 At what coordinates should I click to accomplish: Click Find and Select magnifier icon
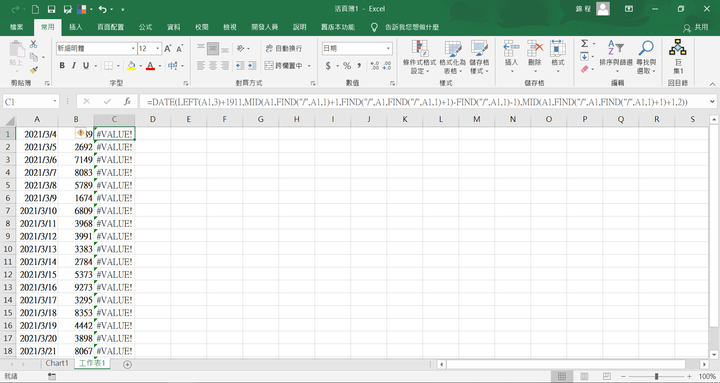point(646,48)
